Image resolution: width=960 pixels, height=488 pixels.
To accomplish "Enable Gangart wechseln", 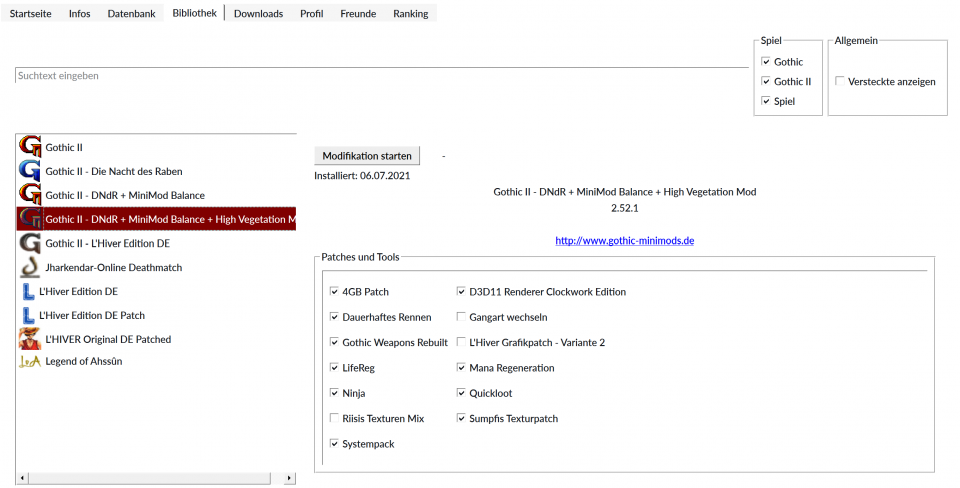I will [x=461, y=317].
